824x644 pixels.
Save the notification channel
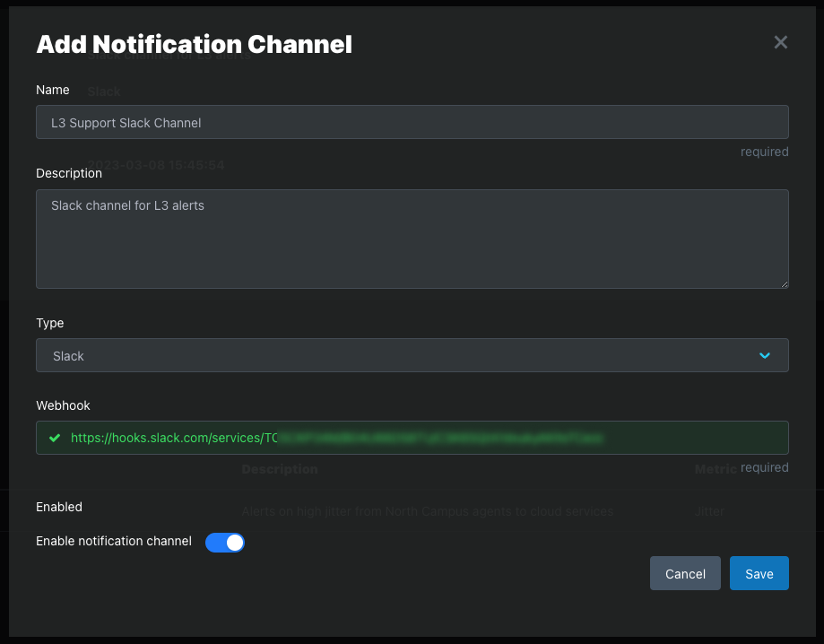pyautogui.click(x=759, y=573)
